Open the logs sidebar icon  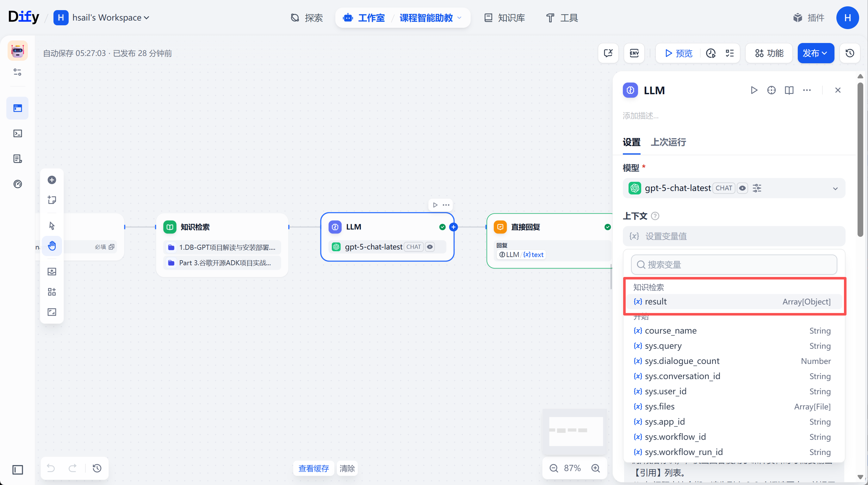(17, 159)
